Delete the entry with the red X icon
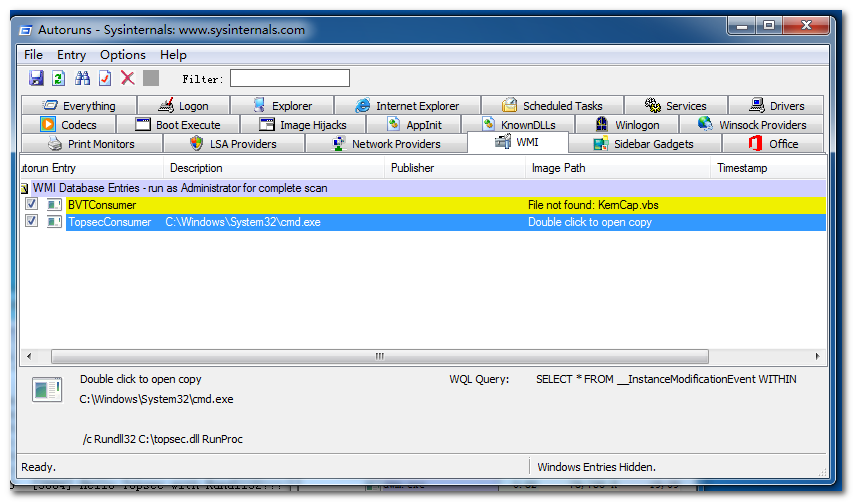The height and width of the screenshot is (502, 853). coord(128,78)
